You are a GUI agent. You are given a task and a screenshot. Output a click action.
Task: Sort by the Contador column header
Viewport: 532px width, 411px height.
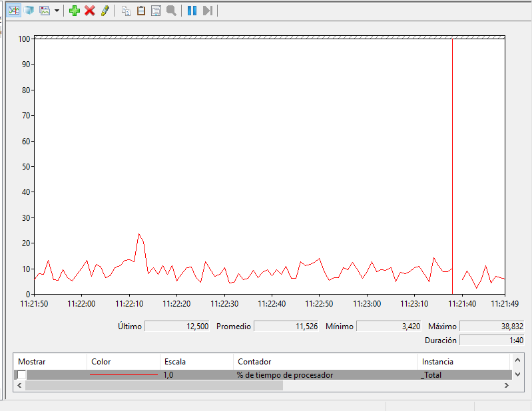pyautogui.click(x=326, y=362)
